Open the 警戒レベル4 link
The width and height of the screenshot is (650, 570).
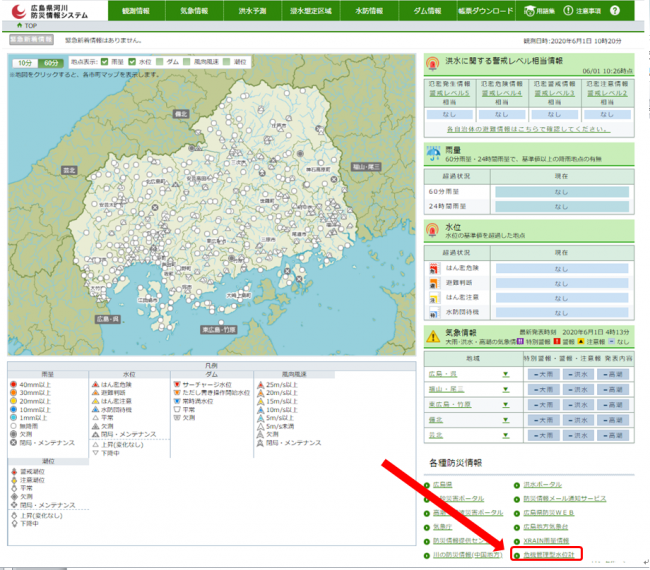(502, 93)
